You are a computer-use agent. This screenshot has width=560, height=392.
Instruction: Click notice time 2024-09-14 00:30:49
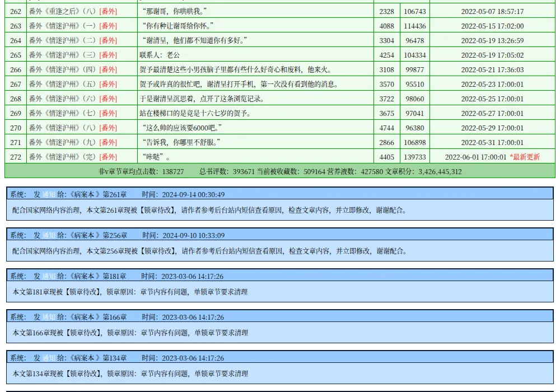pos(193,194)
